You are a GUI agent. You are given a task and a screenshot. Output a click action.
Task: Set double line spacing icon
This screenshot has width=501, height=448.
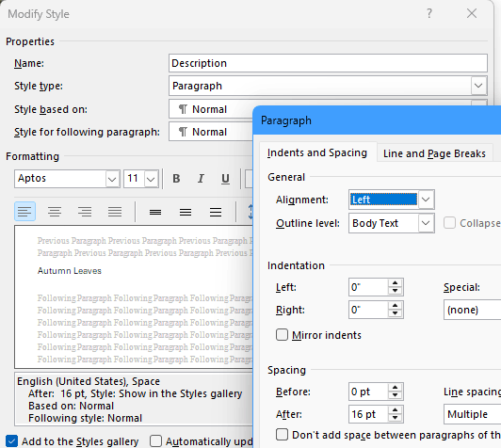[x=216, y=212]
